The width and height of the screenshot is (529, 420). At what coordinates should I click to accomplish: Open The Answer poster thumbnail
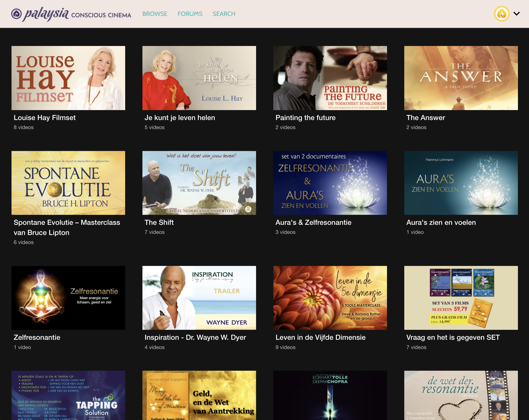461,78
